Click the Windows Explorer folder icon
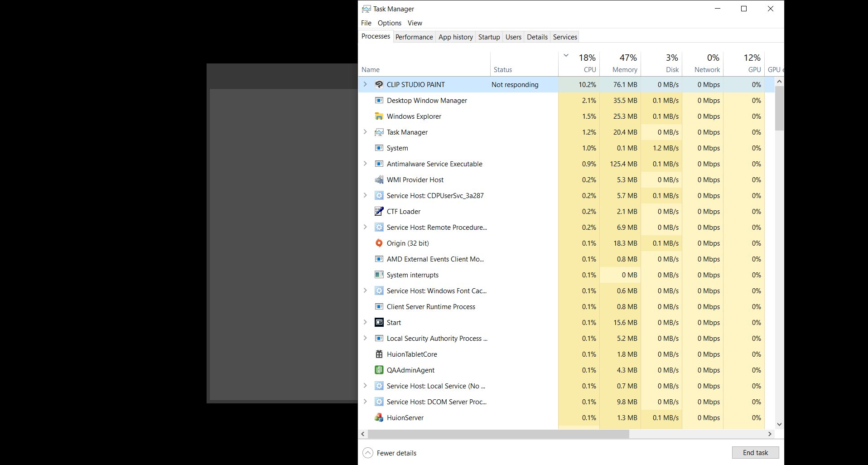Viewport: 868px width, 465px height. click(379, 116)
